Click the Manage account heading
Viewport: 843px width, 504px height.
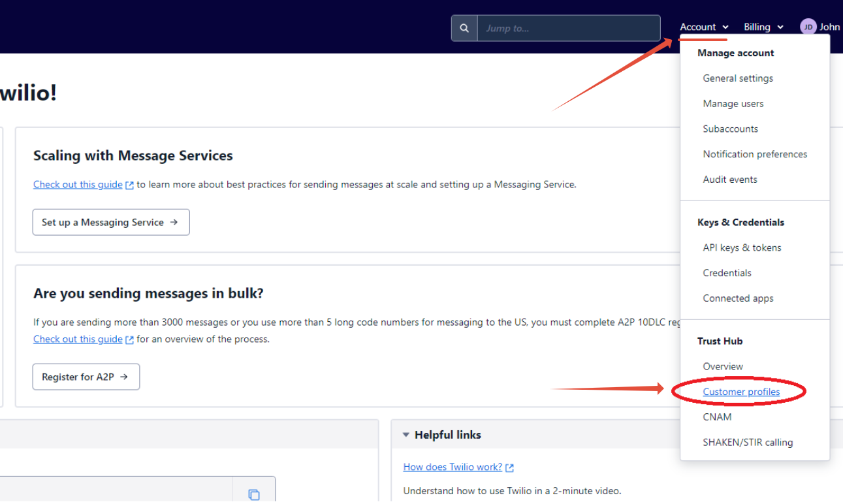click(736, 54)
